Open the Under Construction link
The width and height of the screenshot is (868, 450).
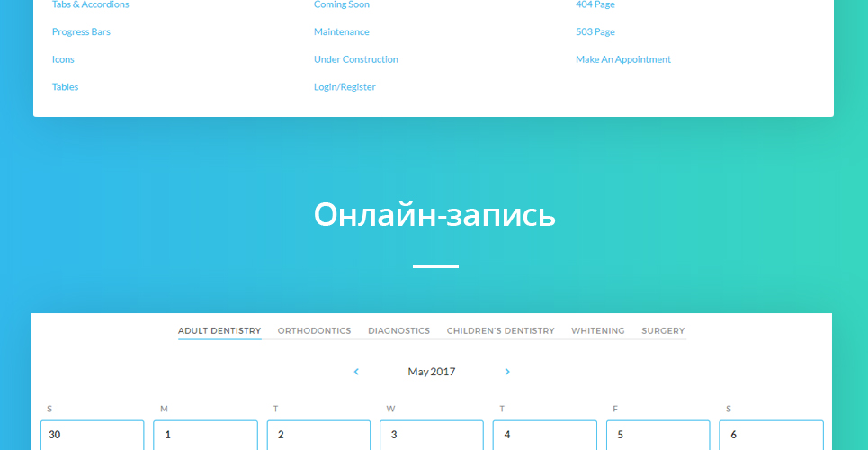[356, 59]
